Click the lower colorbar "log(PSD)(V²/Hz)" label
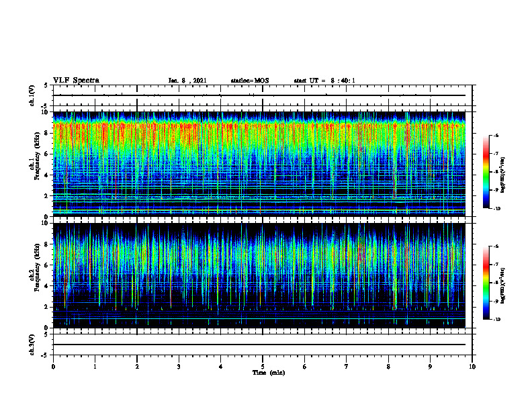 click(x=503, y=285)
